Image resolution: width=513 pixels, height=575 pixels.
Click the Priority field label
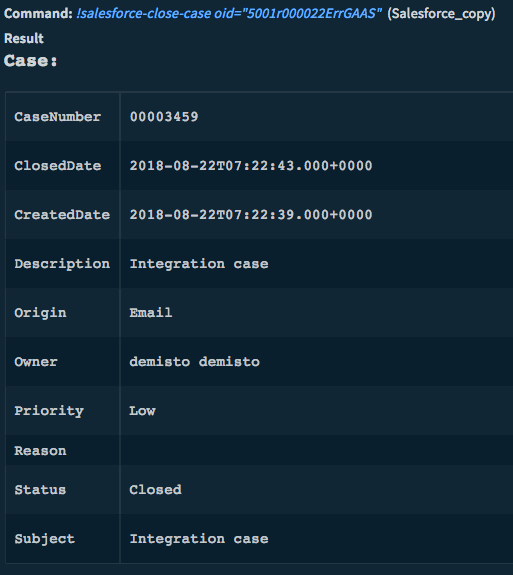click(x=49, y=411)
